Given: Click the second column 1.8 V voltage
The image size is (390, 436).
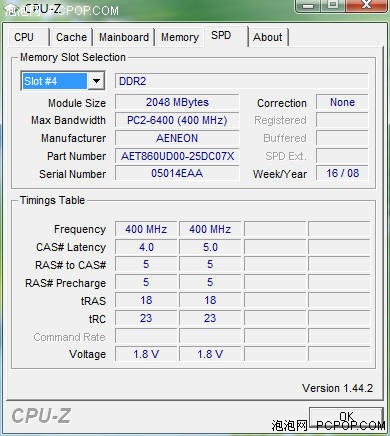Looking at the screenshot, I should tap(210, 354).
